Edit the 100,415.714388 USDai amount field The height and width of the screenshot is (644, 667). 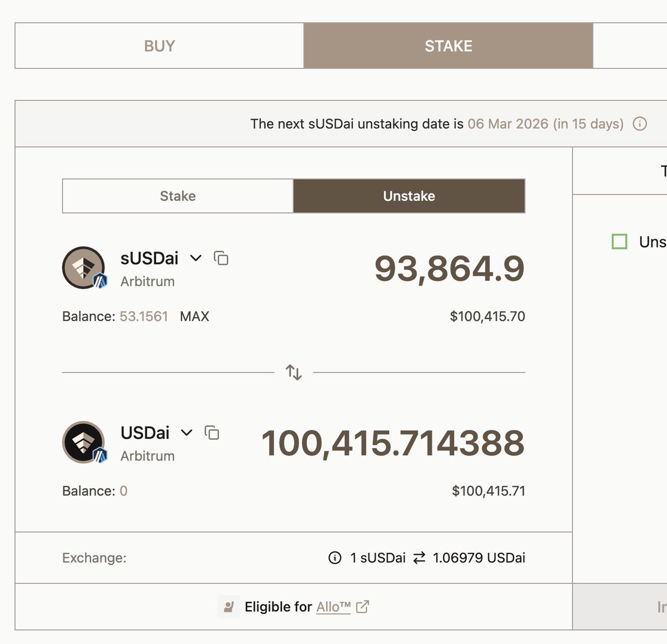[x=393, y=443]
